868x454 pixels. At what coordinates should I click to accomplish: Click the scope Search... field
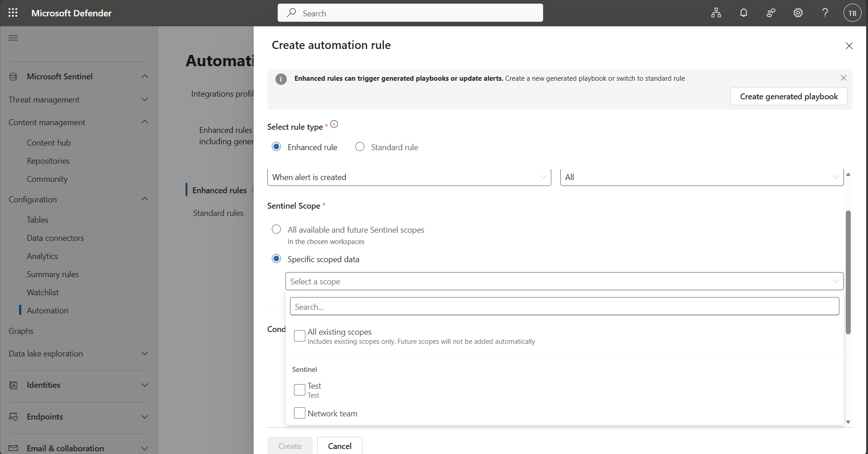coord(564,307)
